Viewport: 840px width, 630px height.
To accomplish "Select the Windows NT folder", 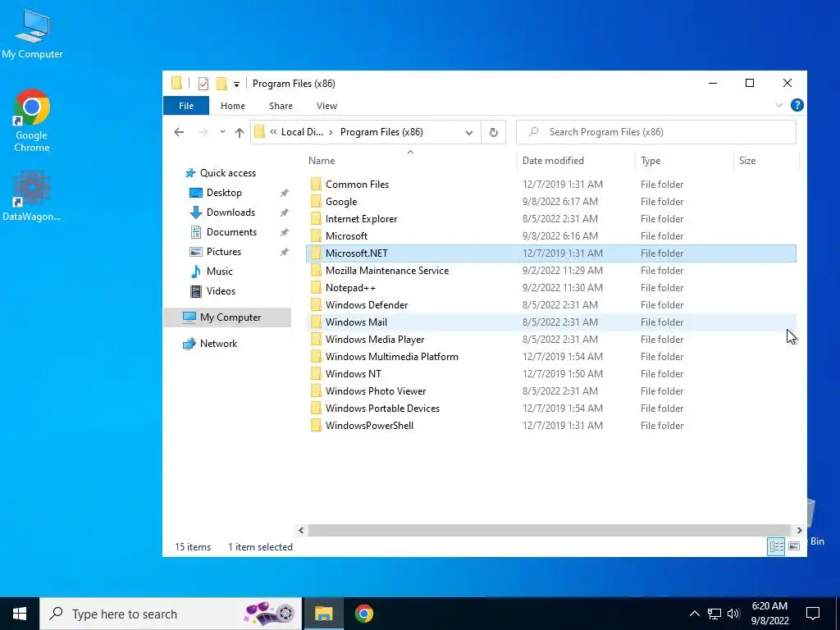I will point(353,373).
